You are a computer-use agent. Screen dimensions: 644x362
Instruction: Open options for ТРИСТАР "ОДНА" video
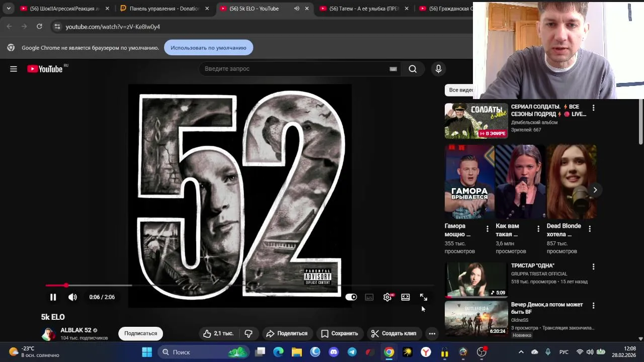point(593,266)
